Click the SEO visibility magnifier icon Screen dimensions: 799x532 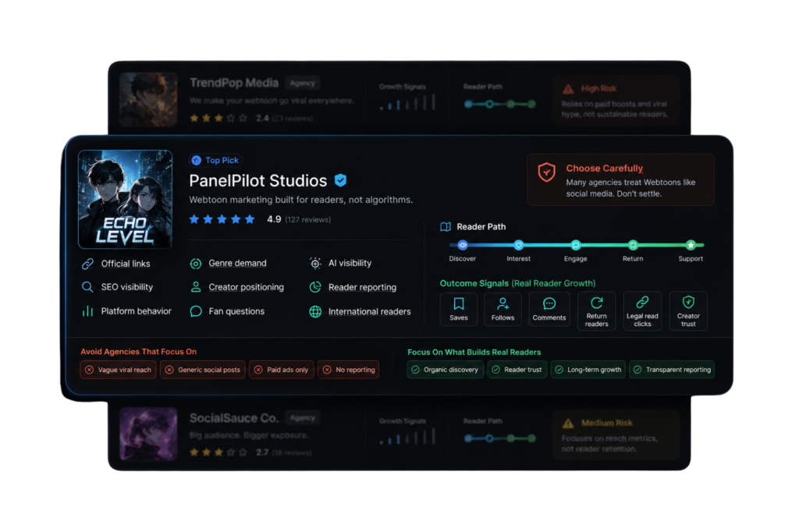coord(87,287)
